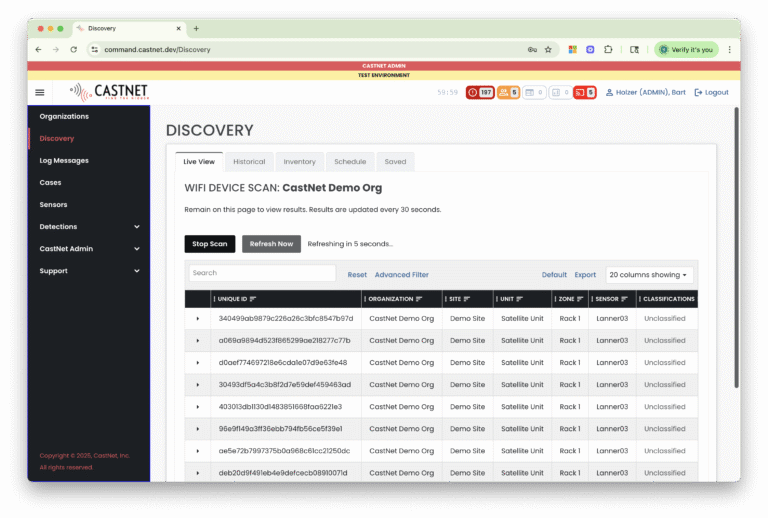Click the page vertical scrollbar
768x518 pixels.
point(736,248)
